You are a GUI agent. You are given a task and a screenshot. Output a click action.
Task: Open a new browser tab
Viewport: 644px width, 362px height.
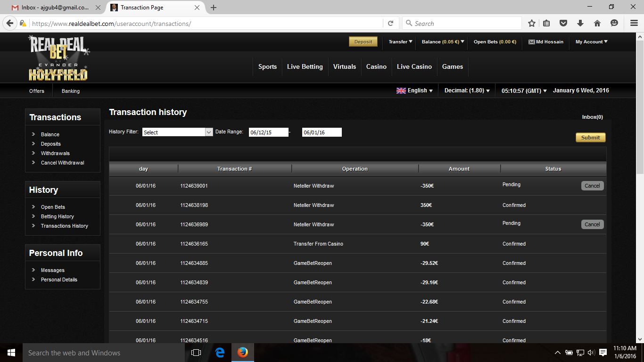tap(214, 8)
